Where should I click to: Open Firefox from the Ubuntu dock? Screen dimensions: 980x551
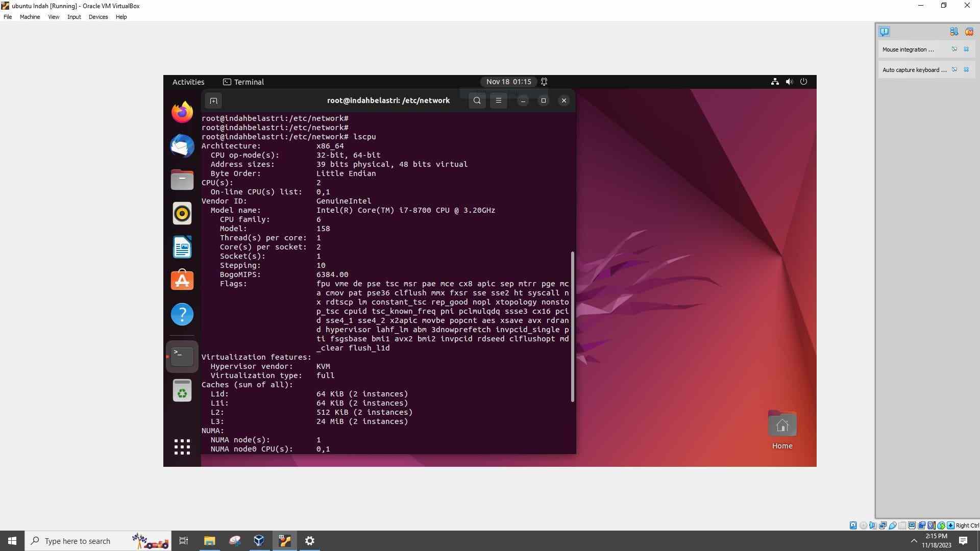pyautogui.click(x=182, y=112)
